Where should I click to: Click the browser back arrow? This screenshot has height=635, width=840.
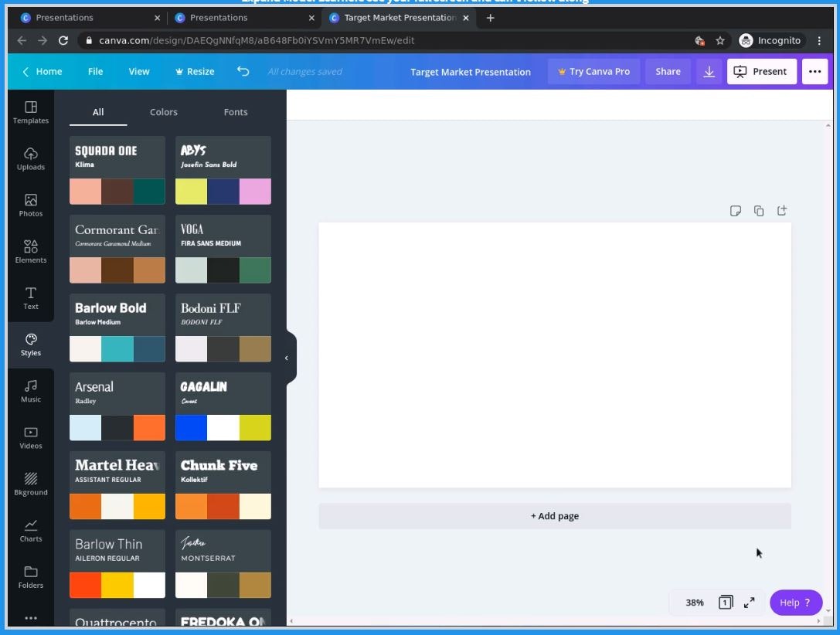click(x=22, y=40)
